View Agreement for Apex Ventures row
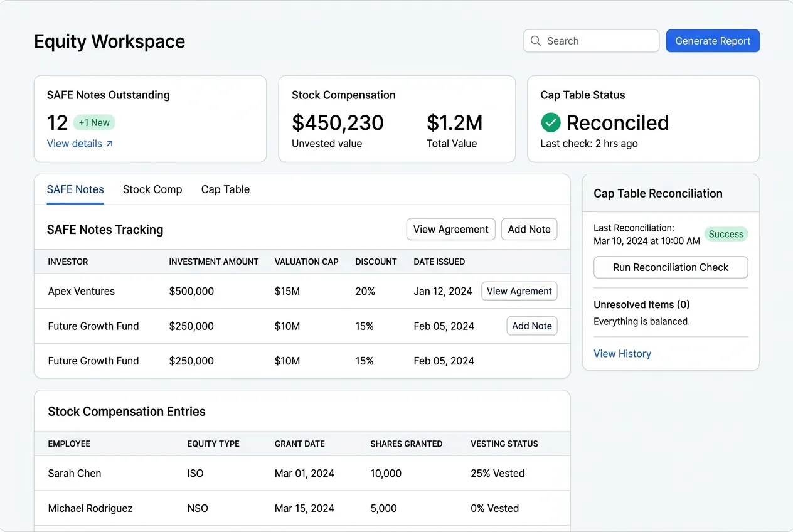The width and height of the screenshot is (793, 532). tap(519, 291)
